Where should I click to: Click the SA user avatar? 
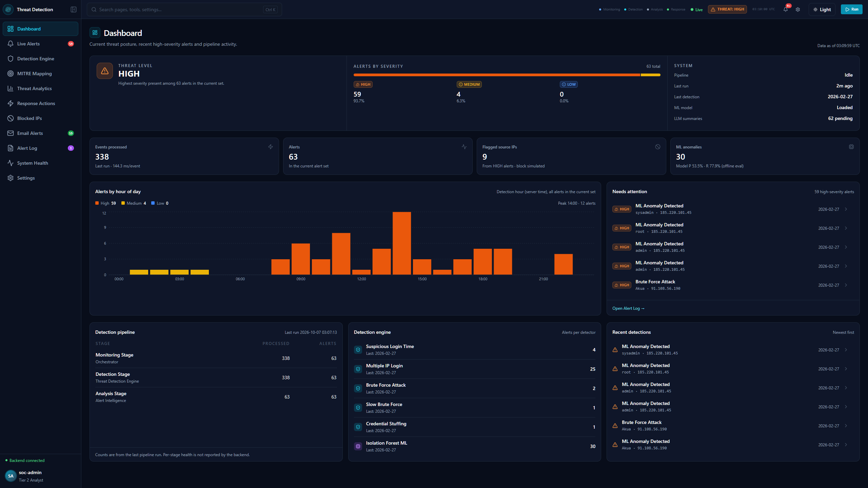11,476
